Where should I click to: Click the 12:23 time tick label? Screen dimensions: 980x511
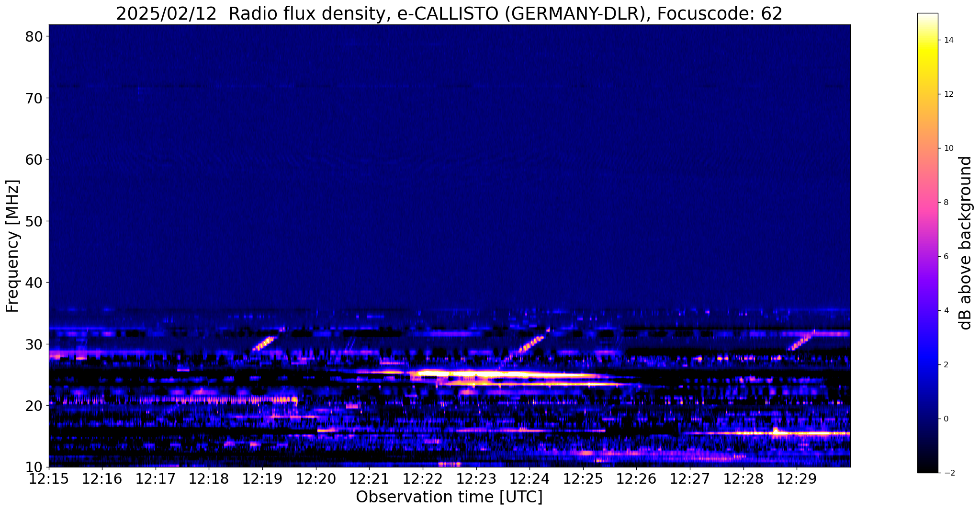pos(476,479)
